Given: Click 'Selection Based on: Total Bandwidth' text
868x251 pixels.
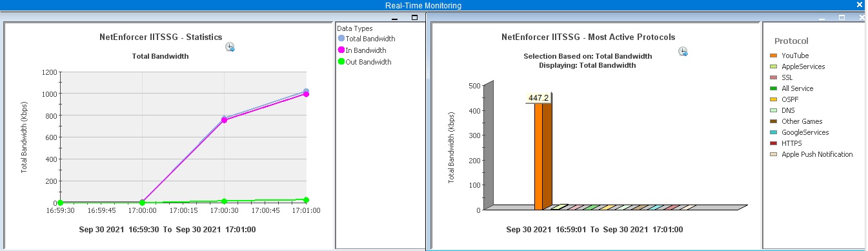Looking at the screenshot, I should (588, 56).
